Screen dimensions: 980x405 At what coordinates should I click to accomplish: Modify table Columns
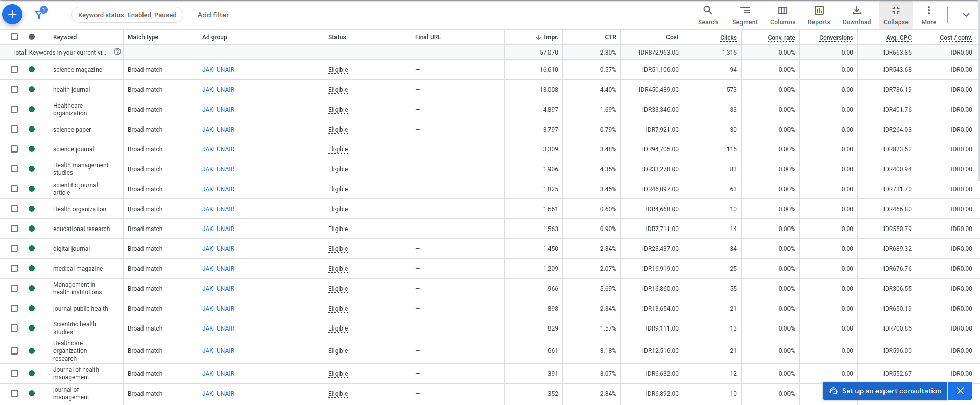[x=782, y=15]
